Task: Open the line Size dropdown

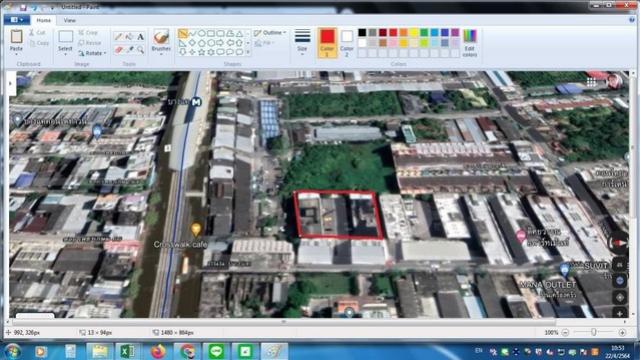Action: (302, 41)
